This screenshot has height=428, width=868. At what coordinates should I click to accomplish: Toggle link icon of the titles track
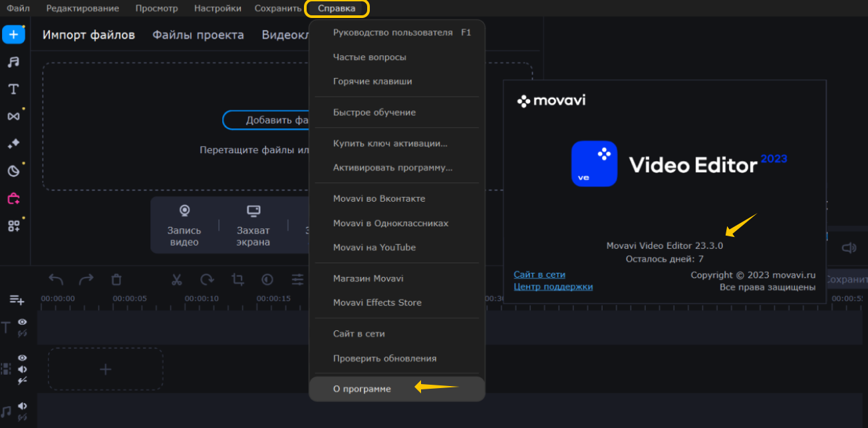click(23, 333)
